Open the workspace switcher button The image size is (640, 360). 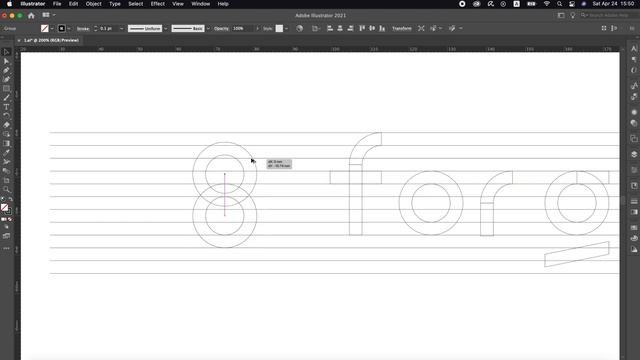[561, 16]
